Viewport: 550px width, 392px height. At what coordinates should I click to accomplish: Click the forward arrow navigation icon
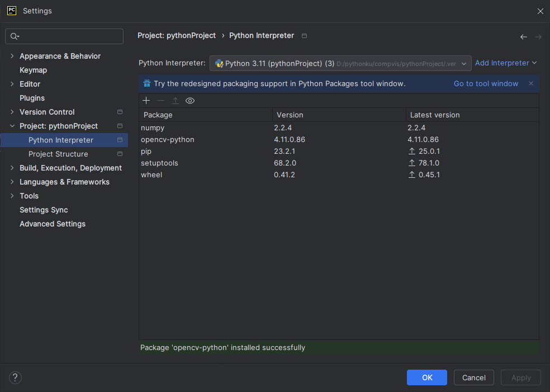pyautogui.click(x=538, y=37)
